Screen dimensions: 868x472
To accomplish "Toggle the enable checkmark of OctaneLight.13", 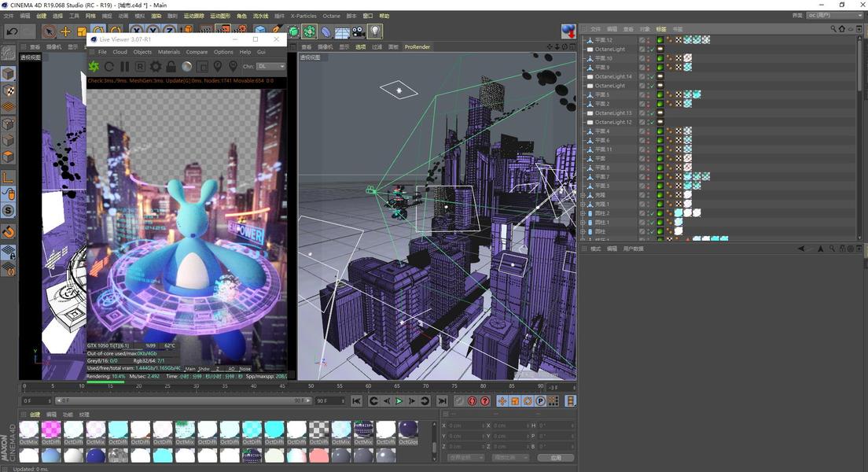I will tap(652, 113).
